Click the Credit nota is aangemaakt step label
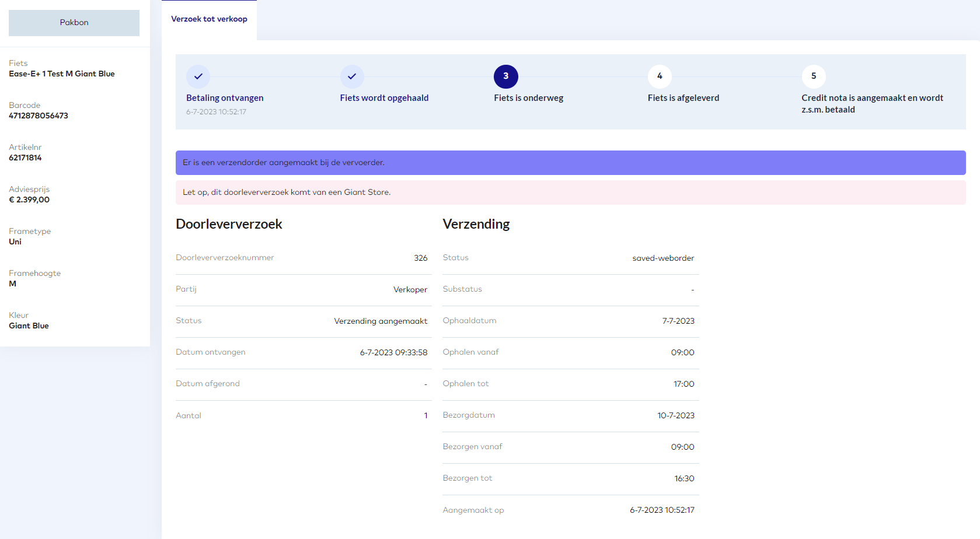980x539 pixels. point(872,104)
